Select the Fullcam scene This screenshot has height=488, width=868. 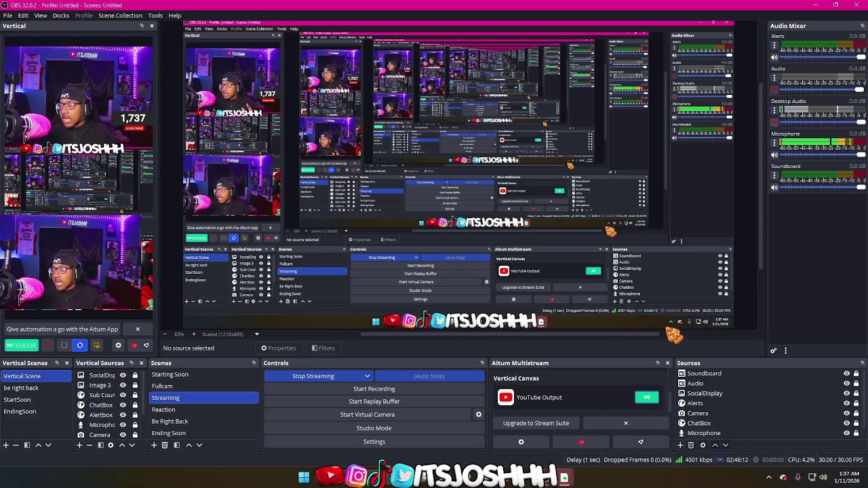(x=203, y=386)
